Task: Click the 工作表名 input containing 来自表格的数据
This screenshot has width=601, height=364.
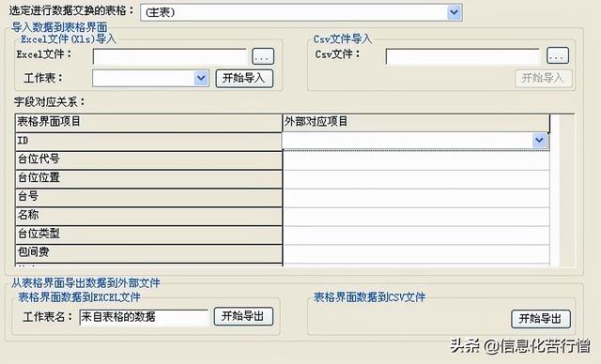Action: point(144,317)
